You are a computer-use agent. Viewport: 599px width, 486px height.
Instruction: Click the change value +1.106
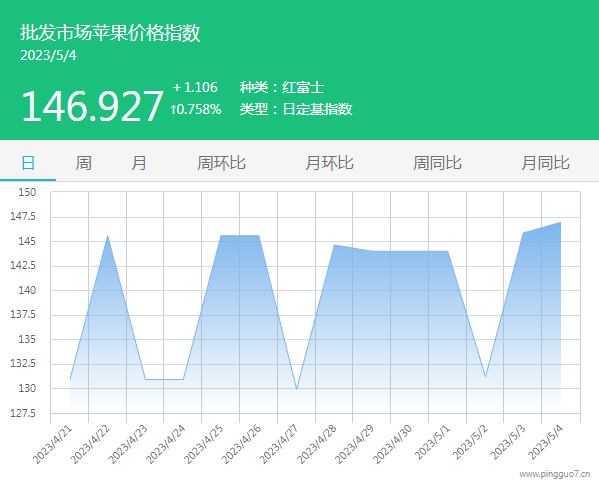click(195, 87)
